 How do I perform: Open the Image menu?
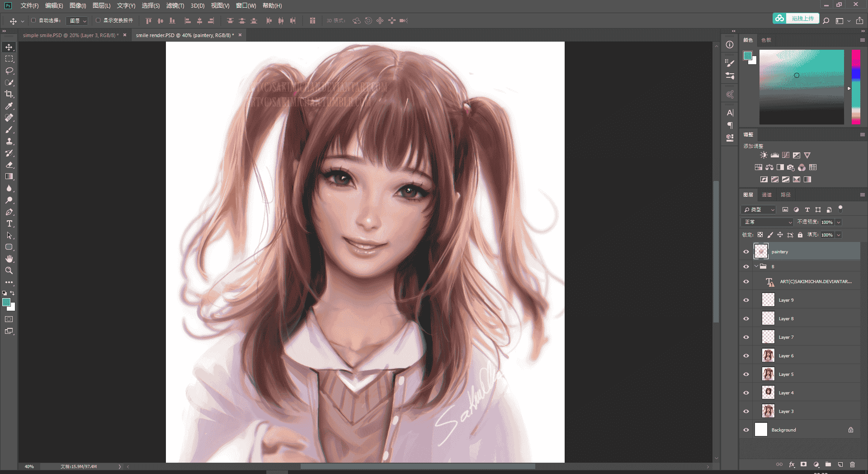coord(77,5)
